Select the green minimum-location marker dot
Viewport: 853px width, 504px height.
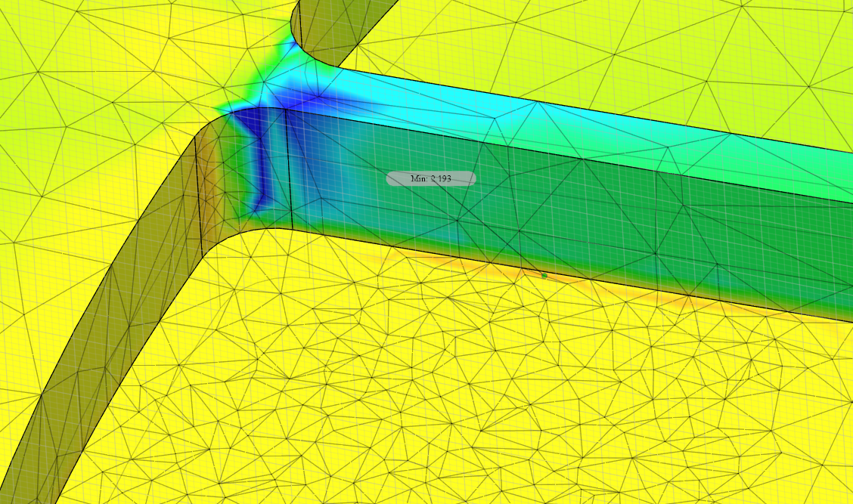(544, 276)
